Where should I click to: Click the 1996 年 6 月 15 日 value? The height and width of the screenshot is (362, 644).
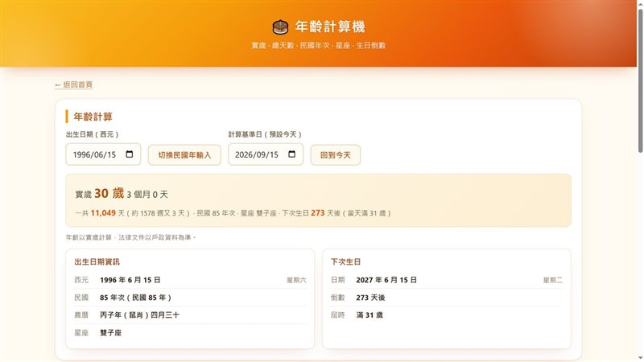tap(130, 280)
